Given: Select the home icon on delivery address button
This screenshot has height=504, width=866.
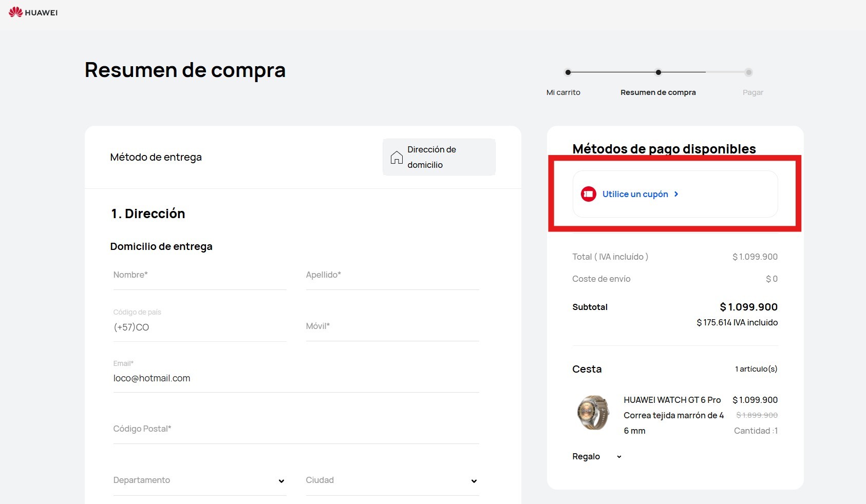Looking at the screenshot, I should (397, 157).
